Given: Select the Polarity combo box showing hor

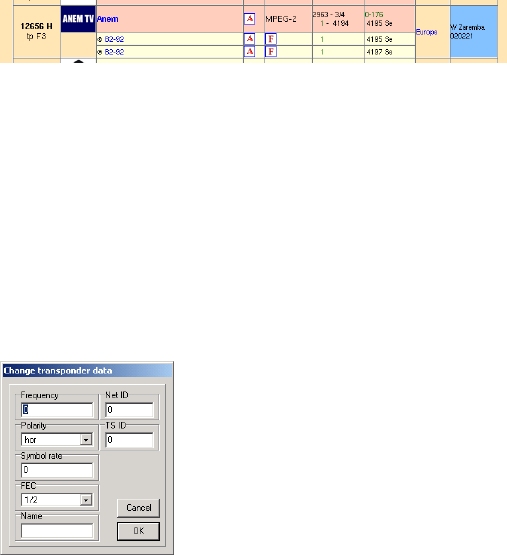Looking at the screenshot, I should 57,440.
